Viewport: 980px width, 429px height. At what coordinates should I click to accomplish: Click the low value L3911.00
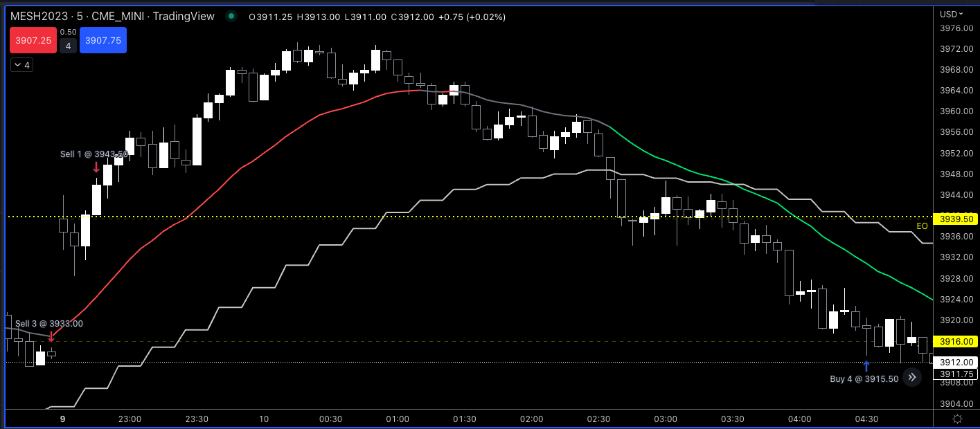[x=364, y=17]
